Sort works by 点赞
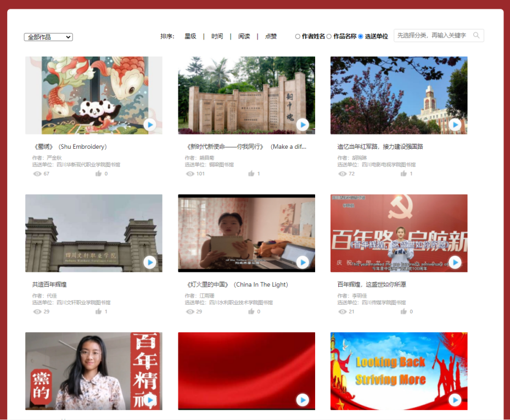510x420 pixels. pyautogui.click(x=271, y=36)
